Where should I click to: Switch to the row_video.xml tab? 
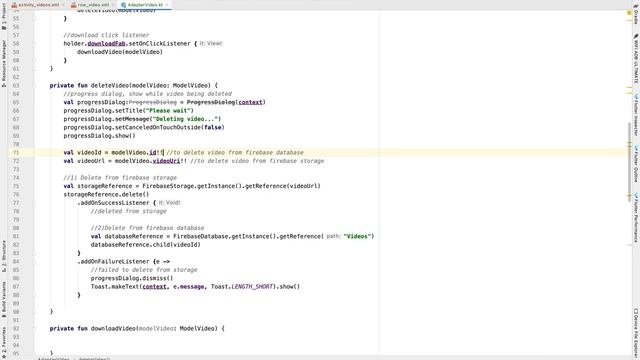pos(93,5)
